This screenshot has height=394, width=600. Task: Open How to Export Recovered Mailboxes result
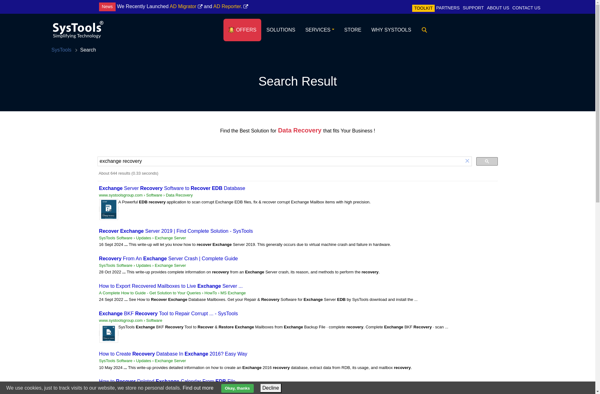(171, 286)
